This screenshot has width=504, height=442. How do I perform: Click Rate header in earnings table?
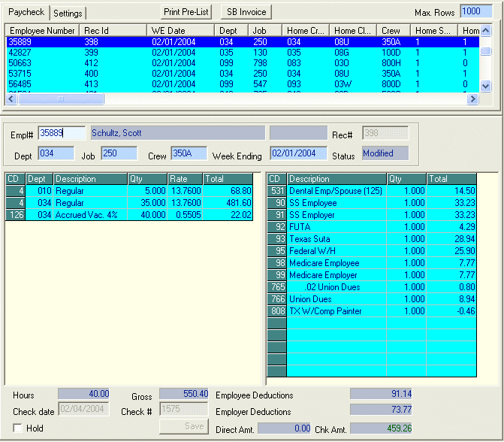pos(185,179)
